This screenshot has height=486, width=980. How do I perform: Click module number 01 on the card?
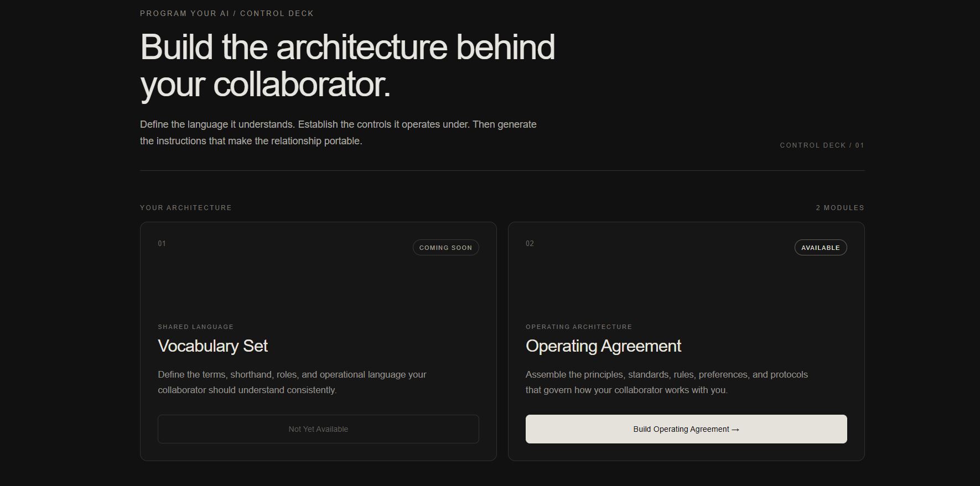tap(162, 244)
